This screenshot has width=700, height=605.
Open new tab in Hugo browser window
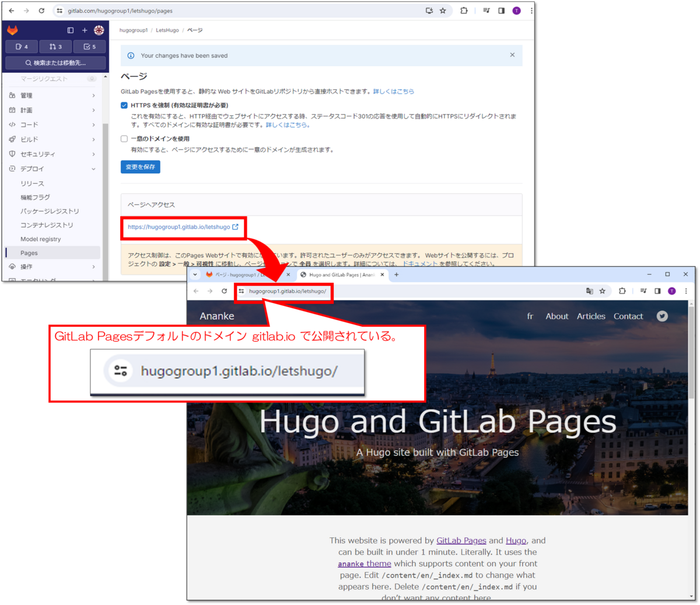(x=397, y=275)
